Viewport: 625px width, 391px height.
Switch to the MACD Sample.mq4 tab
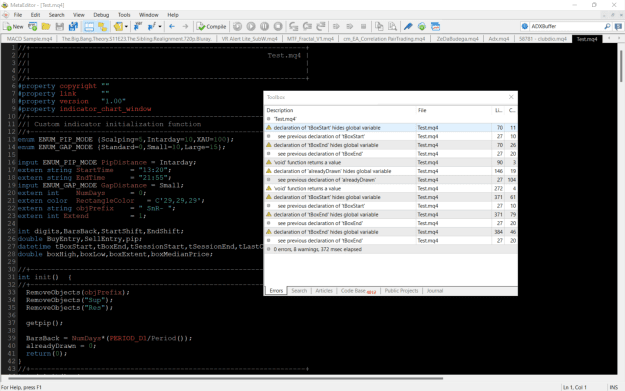click(x=29, y=39)
